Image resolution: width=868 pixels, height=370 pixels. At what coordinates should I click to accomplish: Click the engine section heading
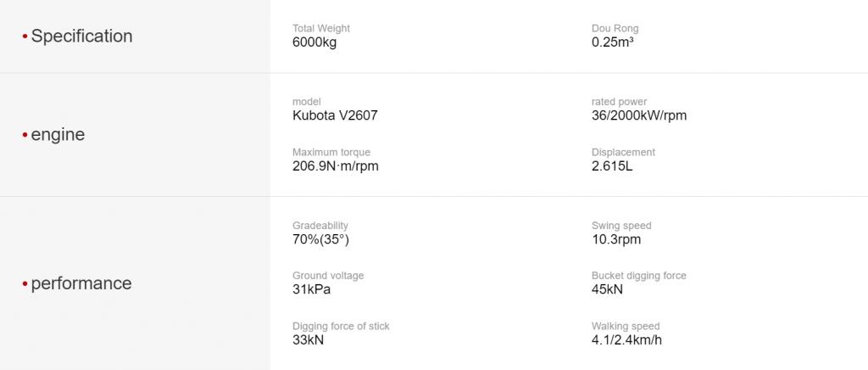pos(58,135)
